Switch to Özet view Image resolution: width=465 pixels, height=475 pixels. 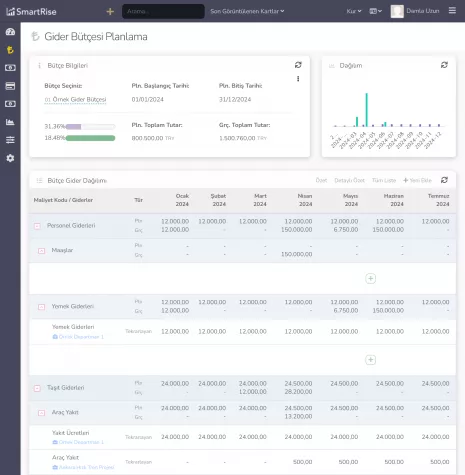(321, 180)
